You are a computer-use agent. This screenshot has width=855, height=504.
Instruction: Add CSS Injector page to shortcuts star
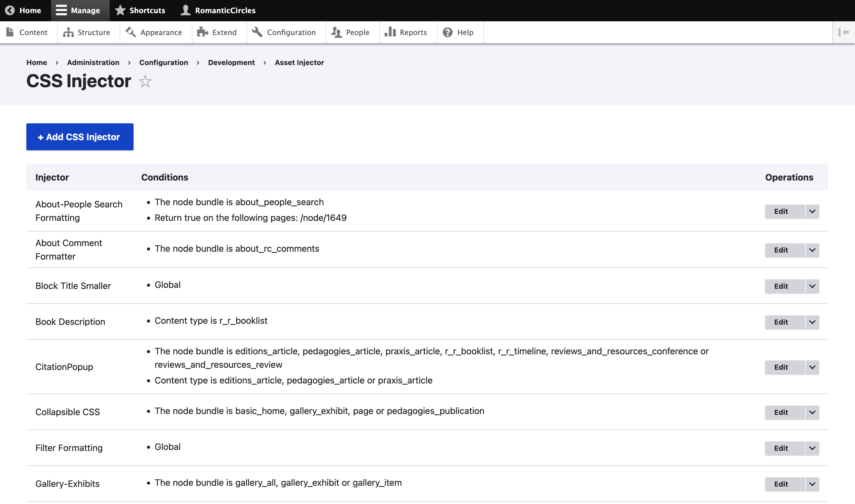[145, 82]
